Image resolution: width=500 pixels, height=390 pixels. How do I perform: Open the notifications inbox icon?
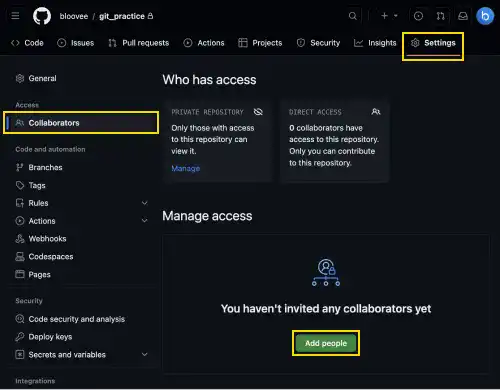coord(463,16)
